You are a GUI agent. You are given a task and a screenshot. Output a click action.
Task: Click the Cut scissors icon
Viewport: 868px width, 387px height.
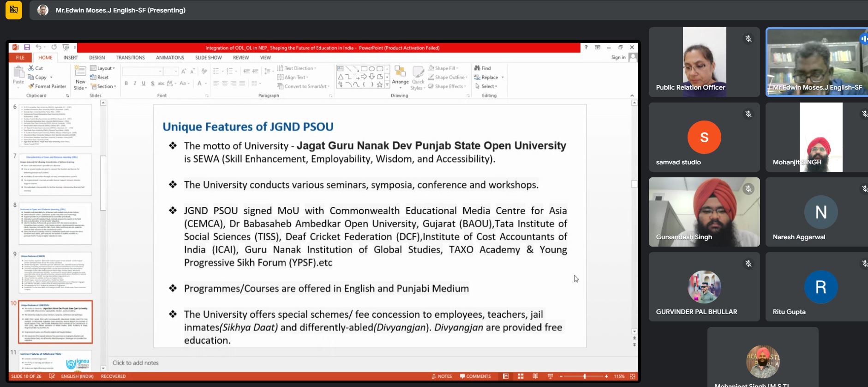tap(31, 68)
